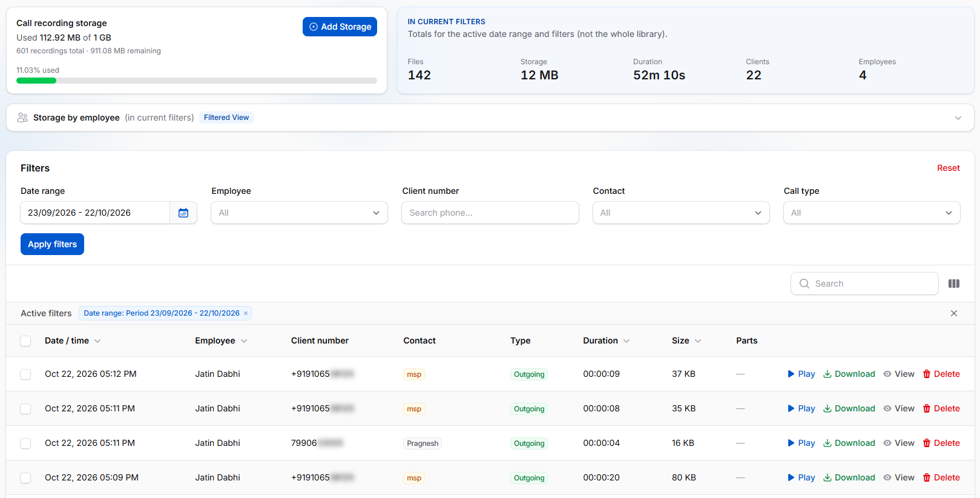
Task: Remove the Date range active filter chip
Action: pyautogui.click(x=246, y=313)
